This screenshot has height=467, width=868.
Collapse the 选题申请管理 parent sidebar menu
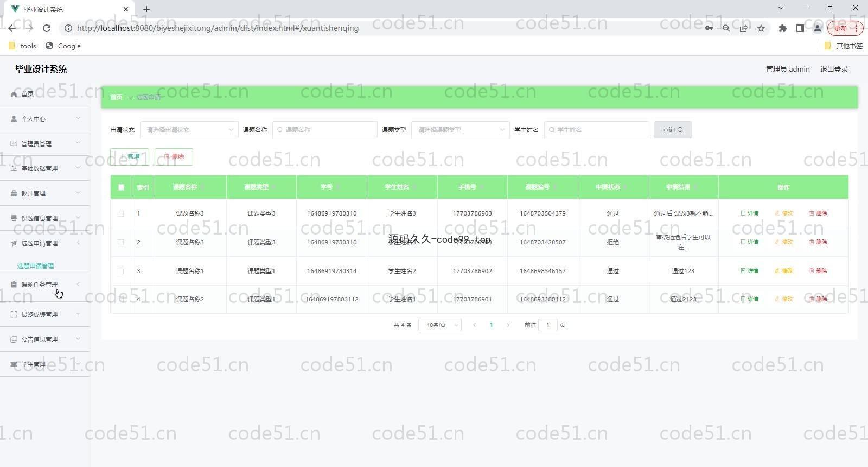tap(44, 243)
